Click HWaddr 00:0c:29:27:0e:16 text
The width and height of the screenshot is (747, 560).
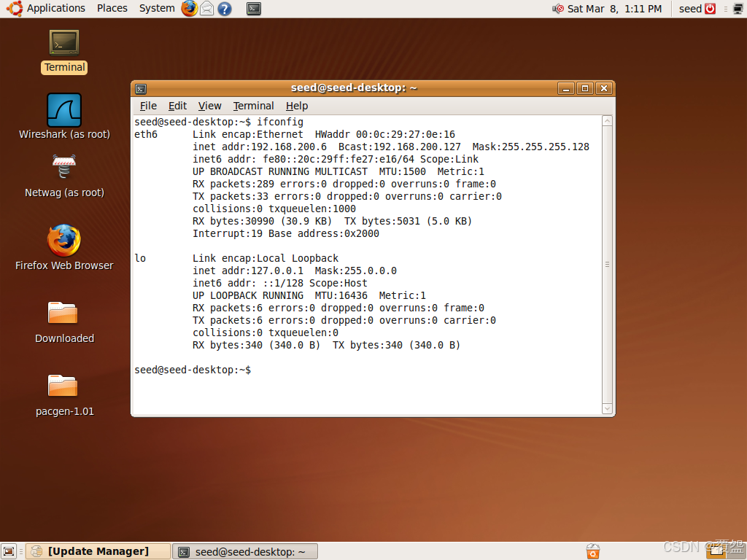tap(385, 134)
